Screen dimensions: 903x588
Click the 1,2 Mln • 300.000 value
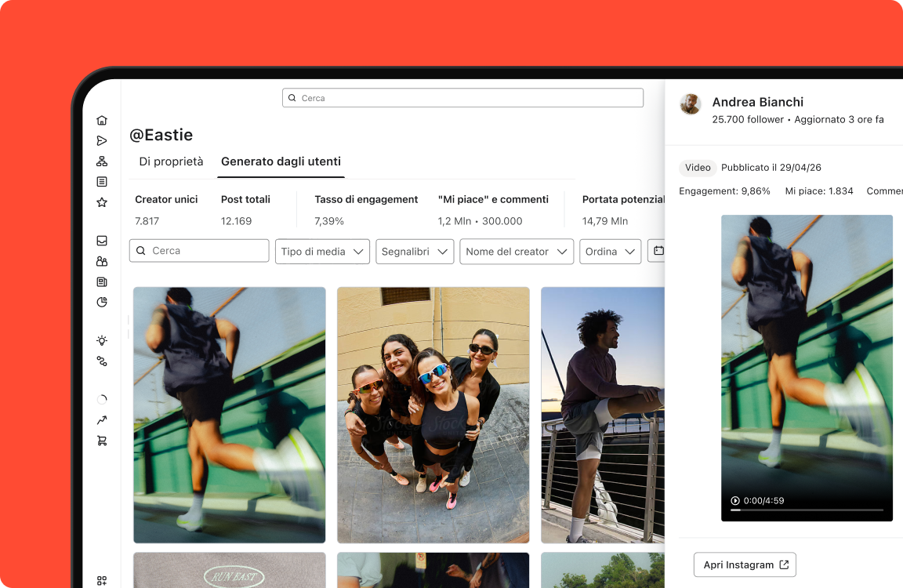click(481, 221)
